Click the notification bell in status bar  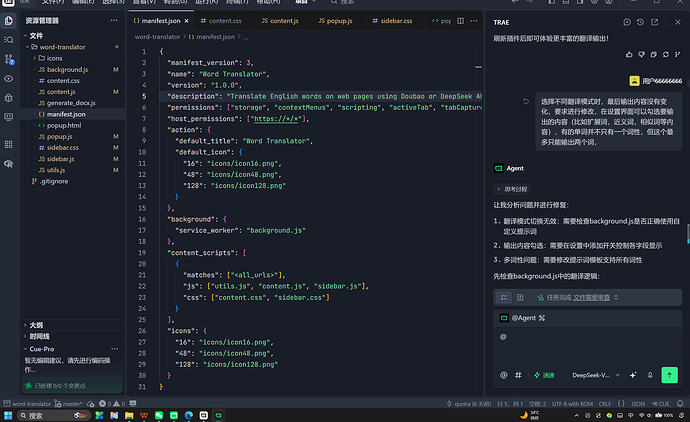pos(680,404)
